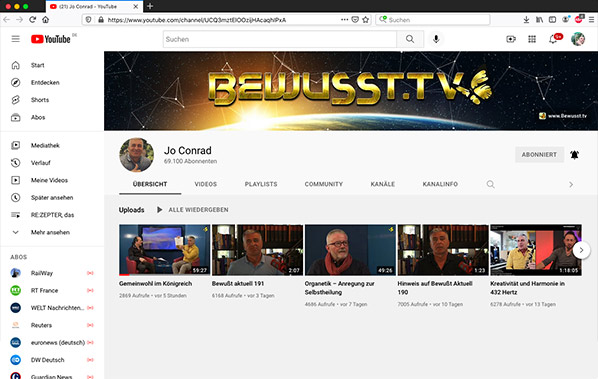Image resolution: width=598 pixels, height=379 pixels.
Task: Click the Uploads section heading
Action: point(132,210)
